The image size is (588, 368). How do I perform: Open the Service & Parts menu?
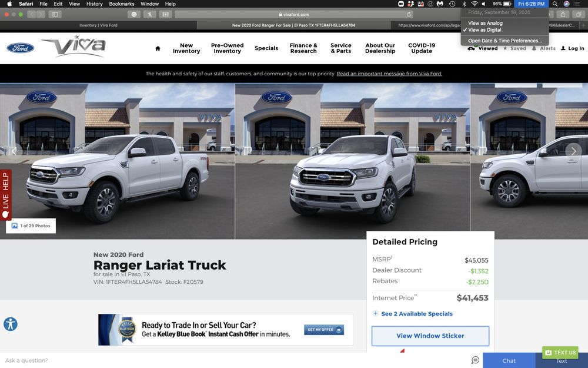(341, 48)
